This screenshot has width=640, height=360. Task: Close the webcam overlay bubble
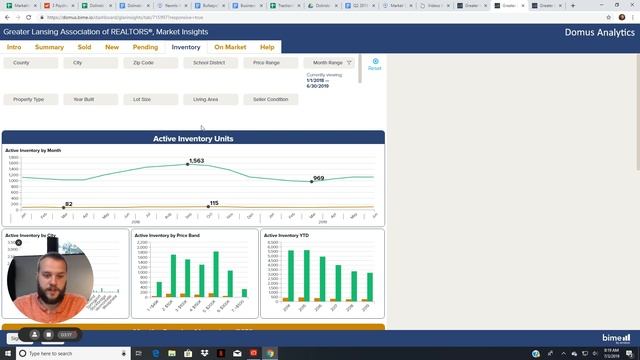18,242
